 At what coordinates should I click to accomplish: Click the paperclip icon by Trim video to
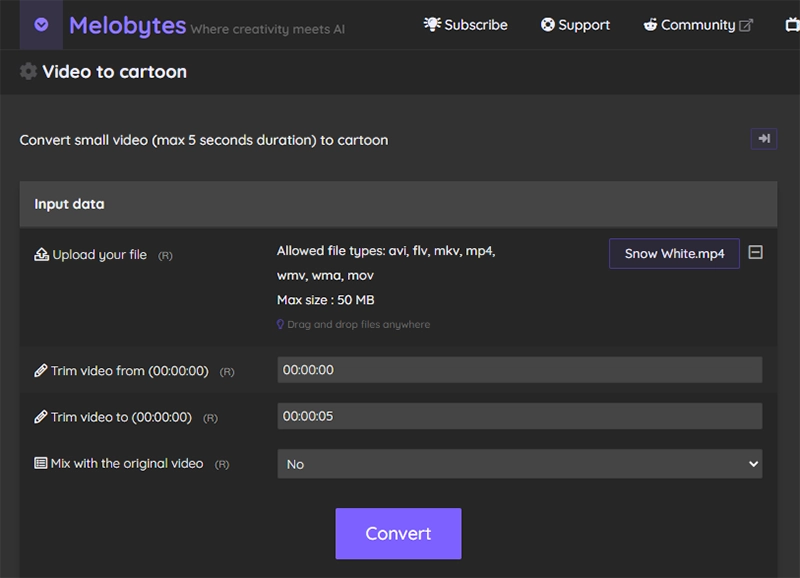tap(41, 416)
